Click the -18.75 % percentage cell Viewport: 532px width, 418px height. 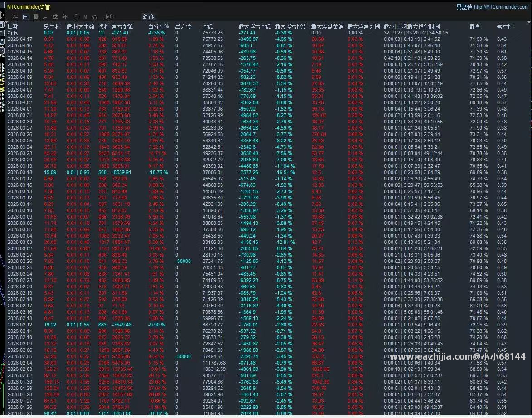click(x=158, y=172)
